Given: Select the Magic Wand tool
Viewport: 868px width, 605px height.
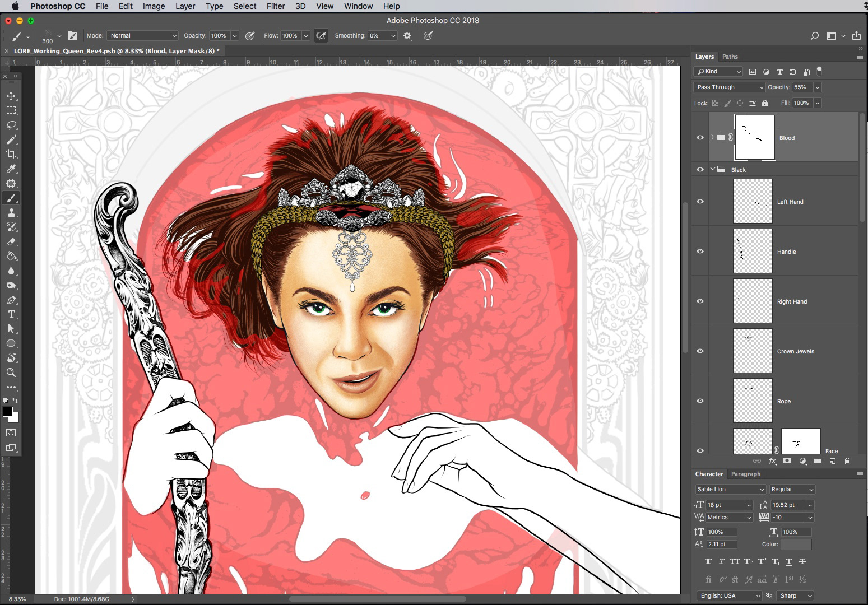Looking at the screenshot, I should tap(11, 139).
